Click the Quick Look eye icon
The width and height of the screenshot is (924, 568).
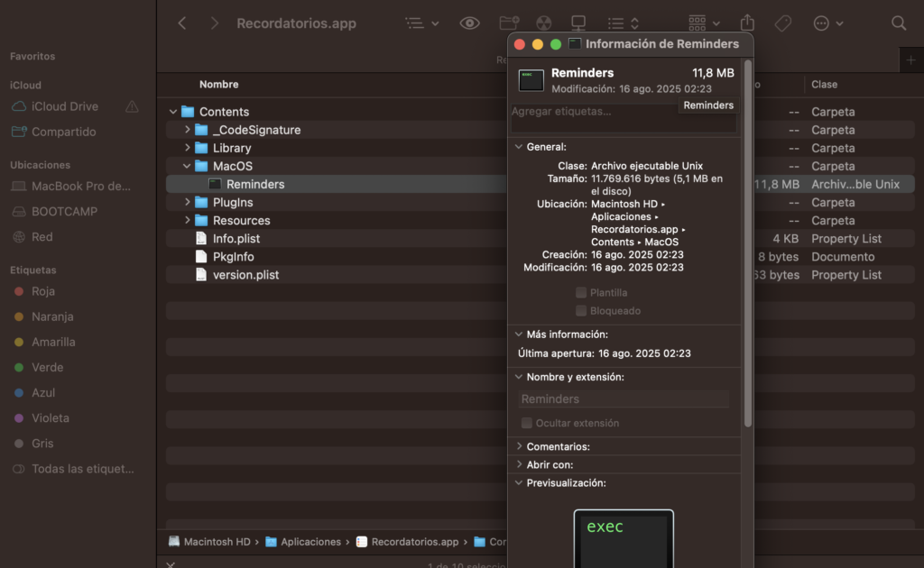(469, 23)
